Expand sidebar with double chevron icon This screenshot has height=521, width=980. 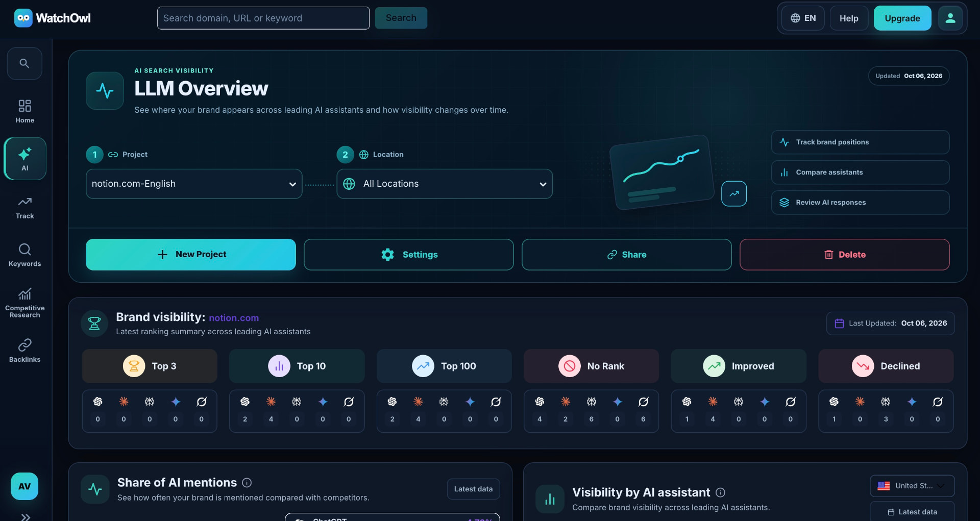26,516
